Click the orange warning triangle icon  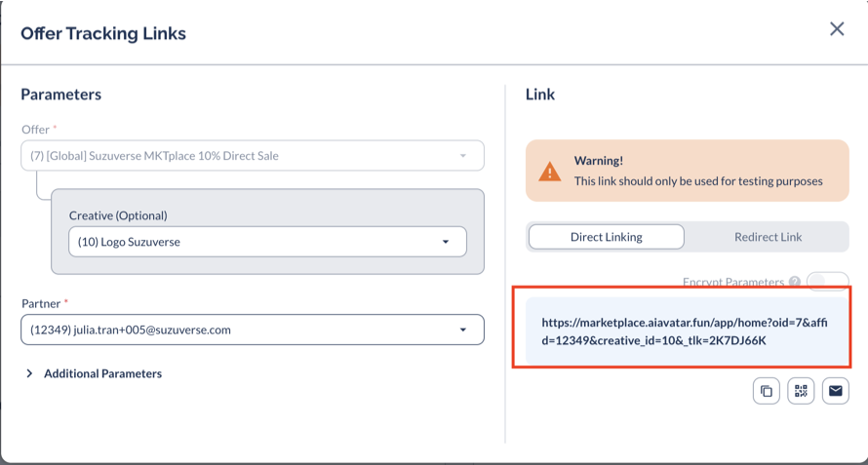[549, 171]
